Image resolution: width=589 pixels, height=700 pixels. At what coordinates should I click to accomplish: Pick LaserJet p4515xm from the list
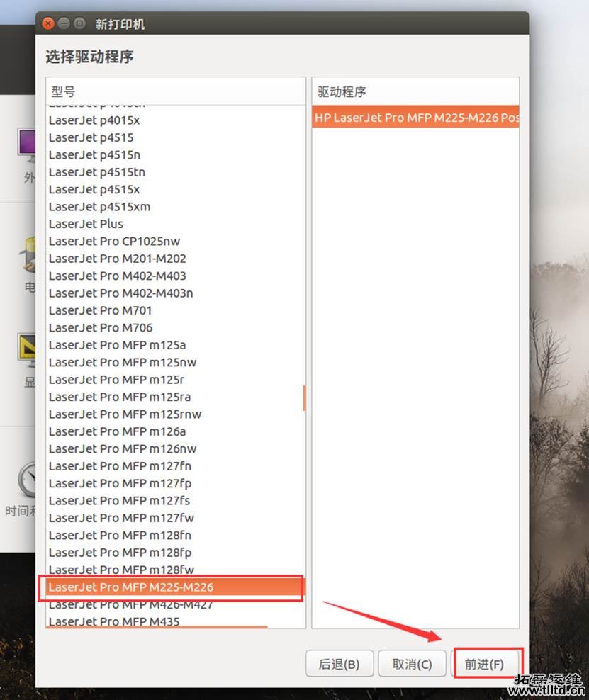100,206
